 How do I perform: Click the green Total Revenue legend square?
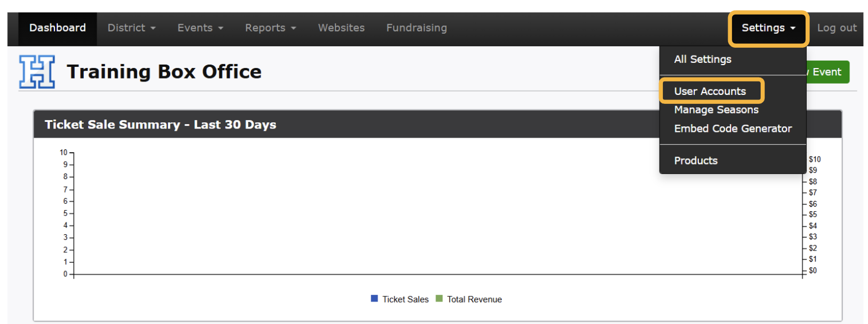pyautogui.click(x=439, y=299)
